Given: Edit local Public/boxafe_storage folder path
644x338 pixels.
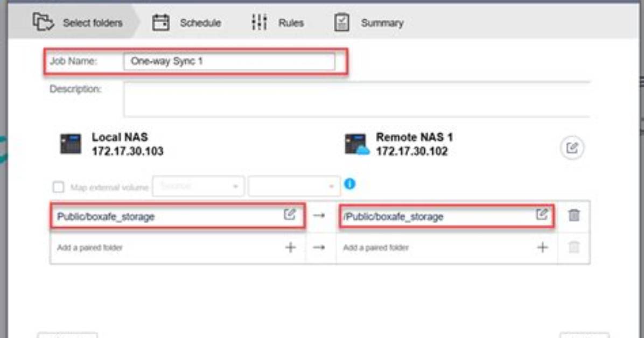Looking at the screenshot, I should pos(290,214).
